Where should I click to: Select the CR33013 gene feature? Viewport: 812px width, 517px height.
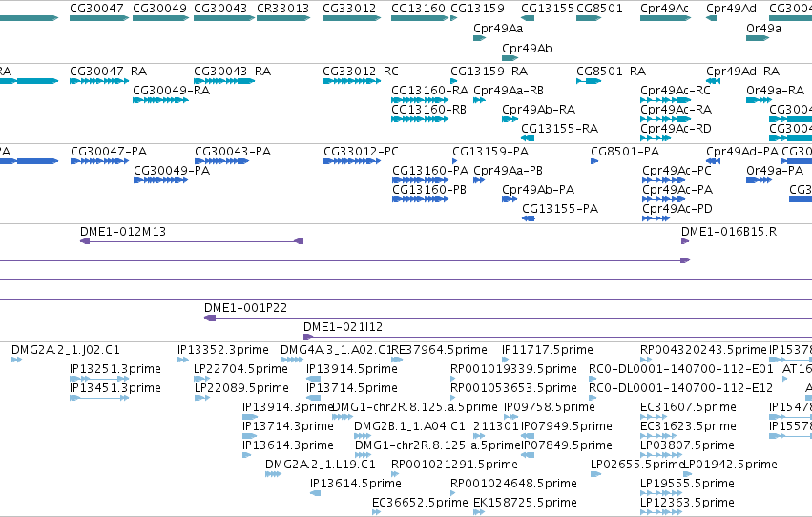pyautogui.click(x=283, y=18)
